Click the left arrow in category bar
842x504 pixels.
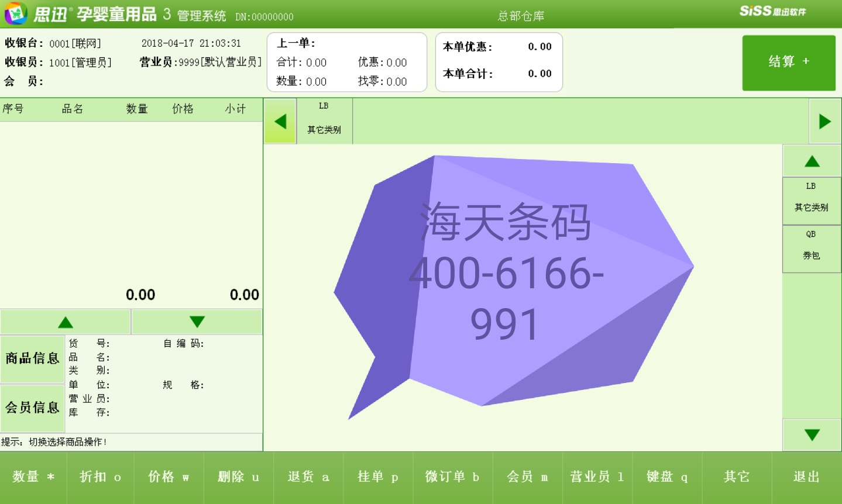280,122
